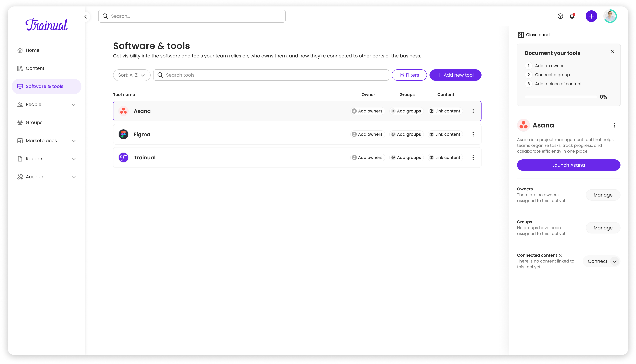Open the Trainual row kebab menu
Screen dimensions: 636x364
[x=473, y=157]
